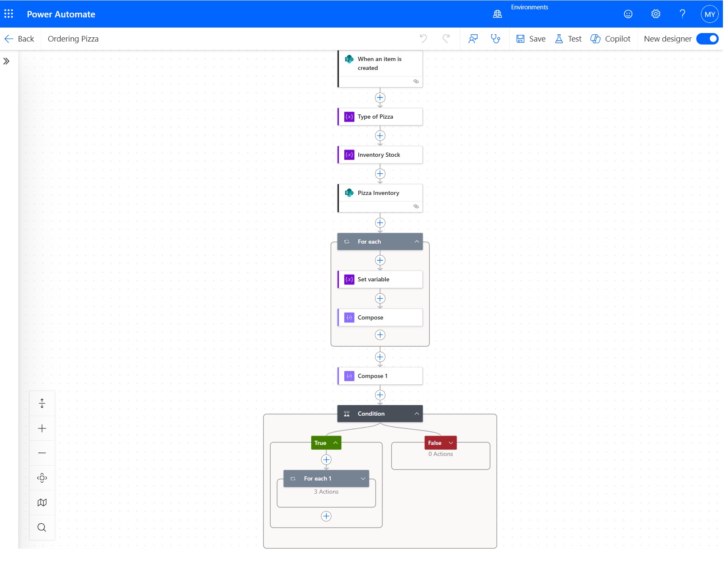The width and height of the screenshot is (728, 564).
Task: Send feedback with the smiley icon
Action: tap(628, 14)
